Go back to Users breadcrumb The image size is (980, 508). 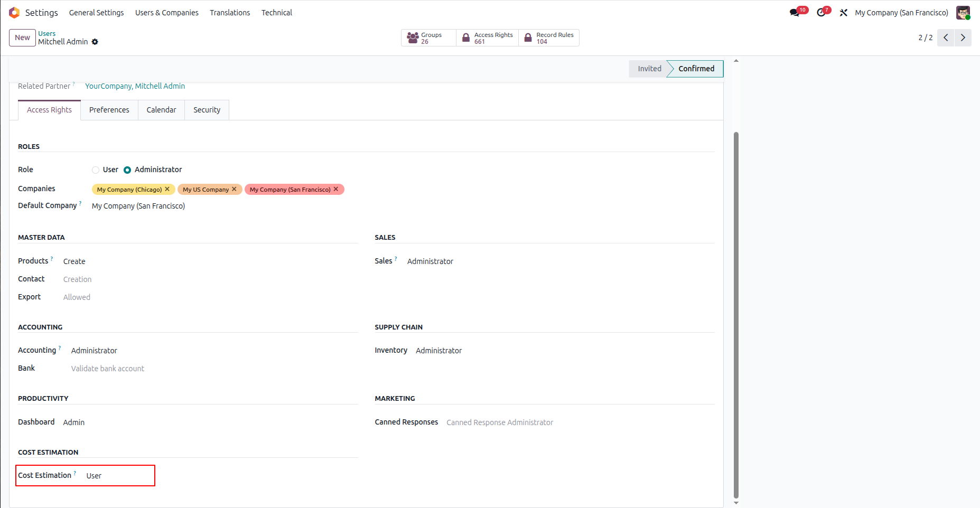click(46, 33)
